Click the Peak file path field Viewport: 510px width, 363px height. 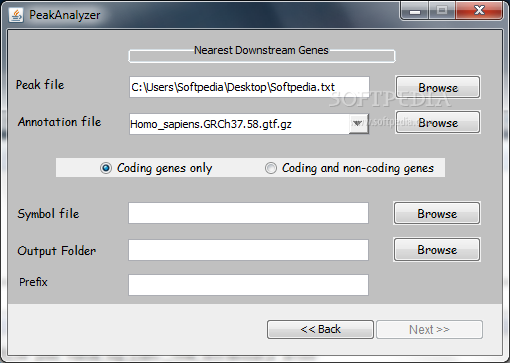click(x=249, y=87)
